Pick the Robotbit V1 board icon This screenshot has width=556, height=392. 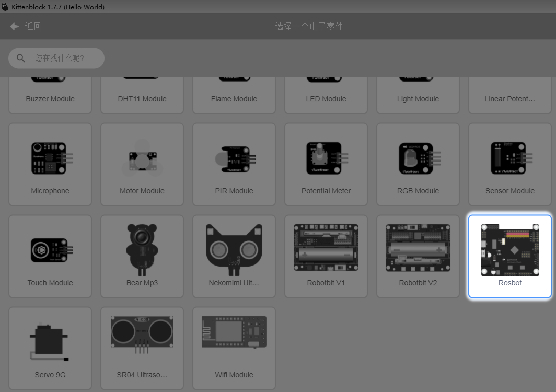coord(326,247)
